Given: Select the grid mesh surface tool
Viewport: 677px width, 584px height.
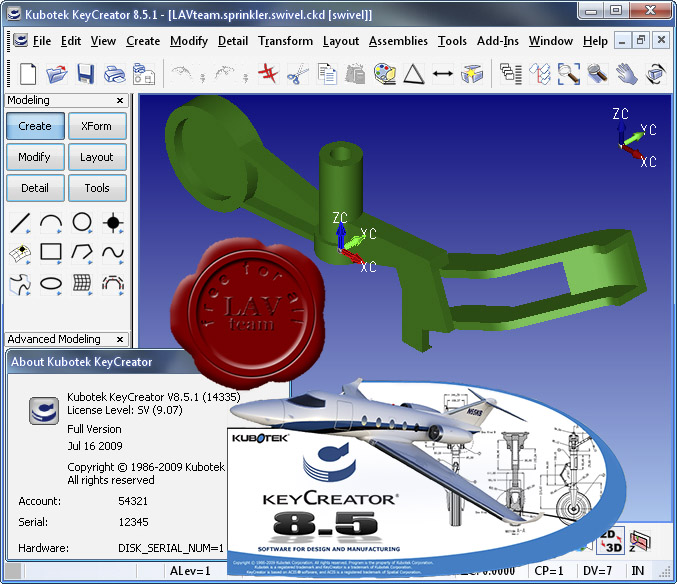Looking at the screenshot, I should pyautogui.click(x=82, y=284).
